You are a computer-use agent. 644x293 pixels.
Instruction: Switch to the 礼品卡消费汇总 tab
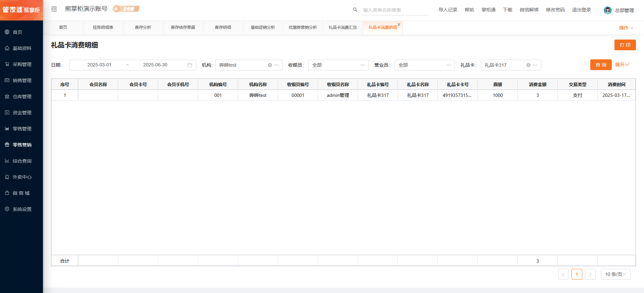click(x=343, y=27)
